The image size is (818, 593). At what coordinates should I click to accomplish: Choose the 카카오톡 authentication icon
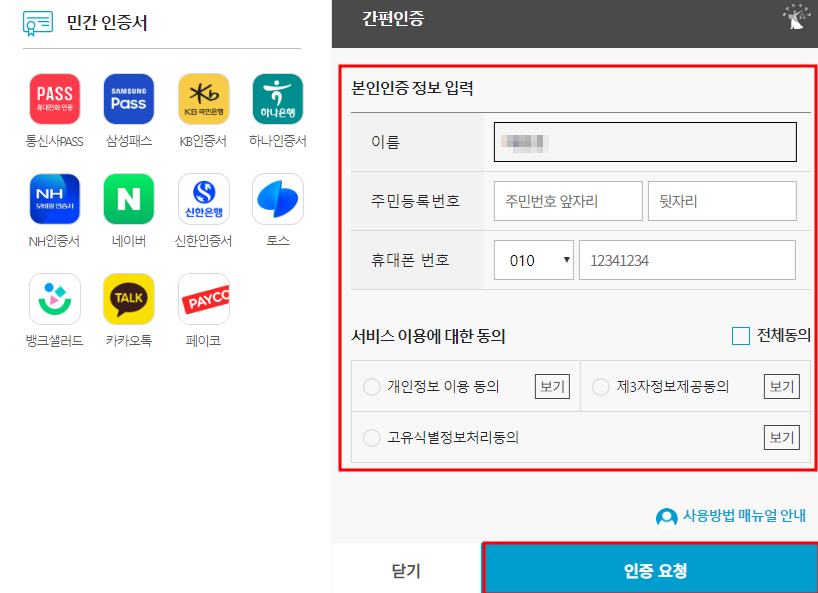pyautogui.click(x=129, y=298)
